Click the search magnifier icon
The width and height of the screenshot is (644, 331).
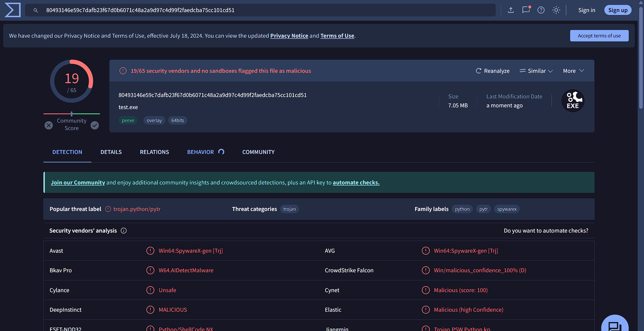click(36, 10)
